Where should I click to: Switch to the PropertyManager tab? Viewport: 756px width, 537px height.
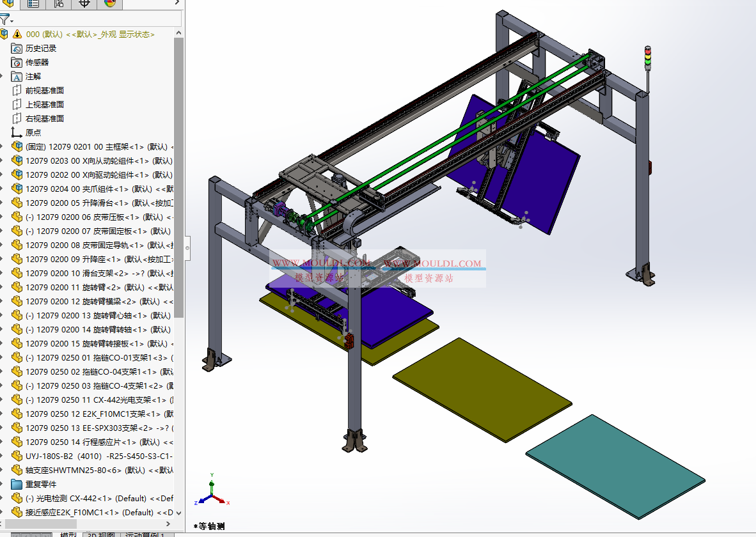(33, 5)
